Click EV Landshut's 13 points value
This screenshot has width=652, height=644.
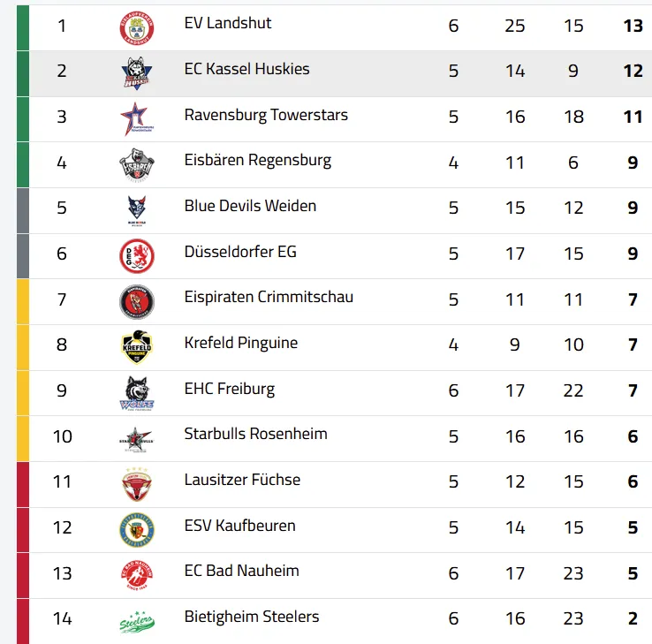pyautogui.click(x=633, y=26)
